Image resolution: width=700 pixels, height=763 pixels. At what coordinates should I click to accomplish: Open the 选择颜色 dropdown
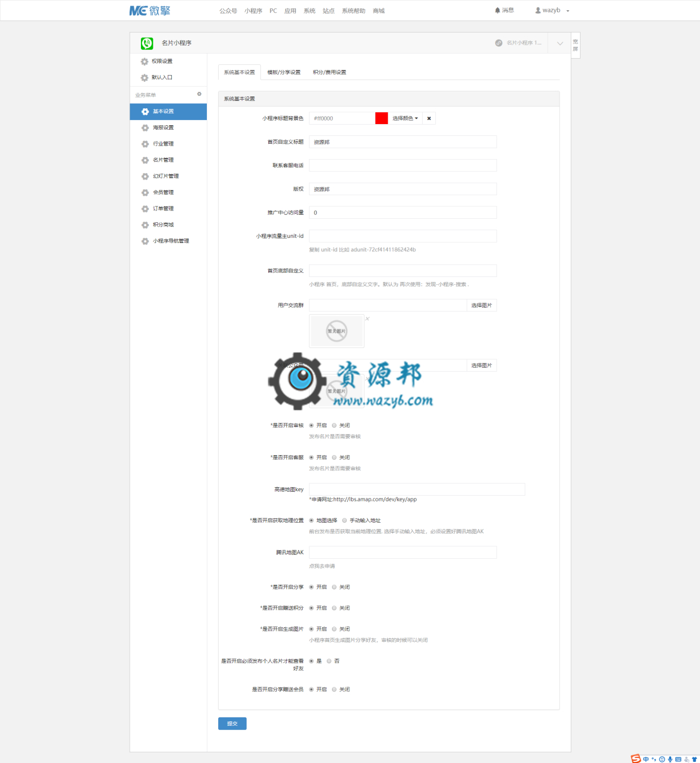pyautogui.click(x=405, y=118)
